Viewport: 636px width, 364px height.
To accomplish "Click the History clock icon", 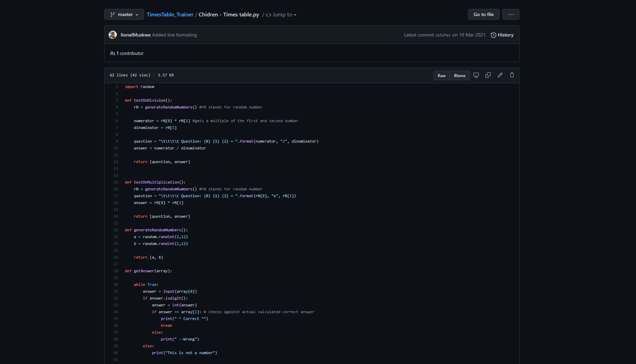I will click(494, 35).
